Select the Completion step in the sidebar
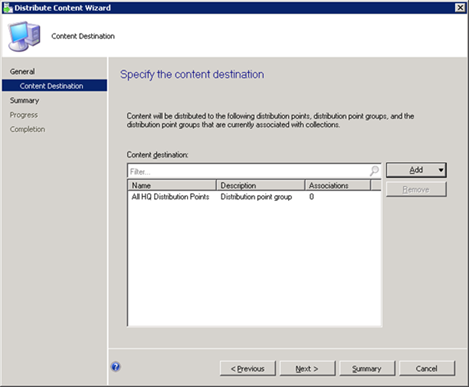The height and width of the screenshot is (387, 469). coord(27,129)
